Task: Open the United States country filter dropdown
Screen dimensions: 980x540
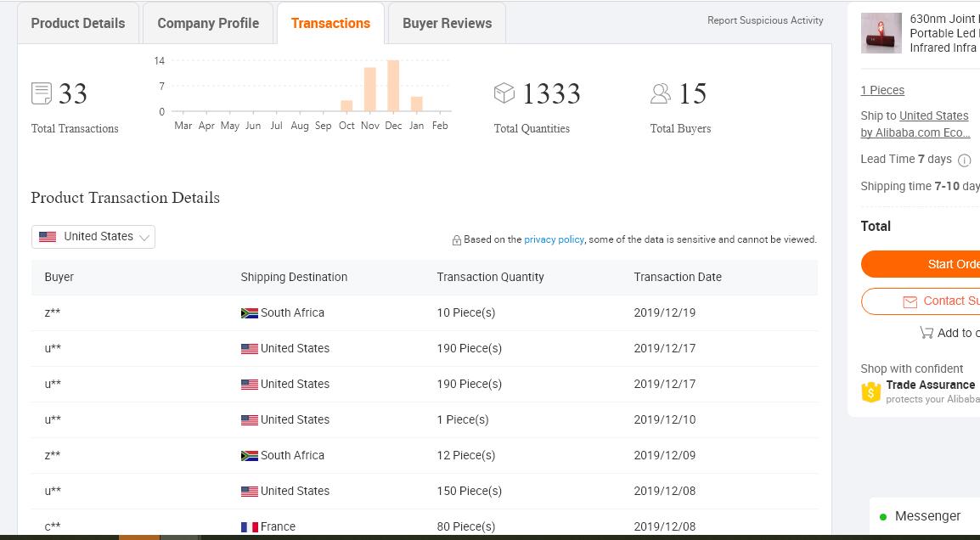Action: click(93, 237)
